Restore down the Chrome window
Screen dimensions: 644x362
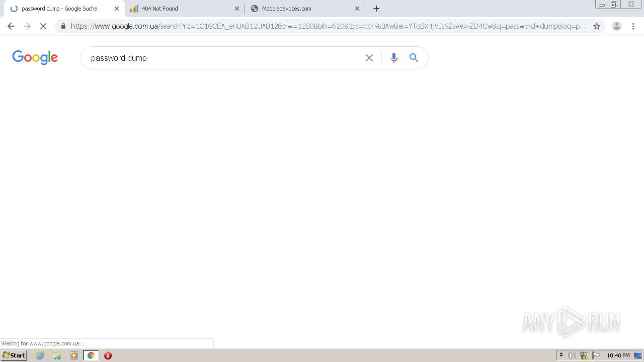point(614,4)
